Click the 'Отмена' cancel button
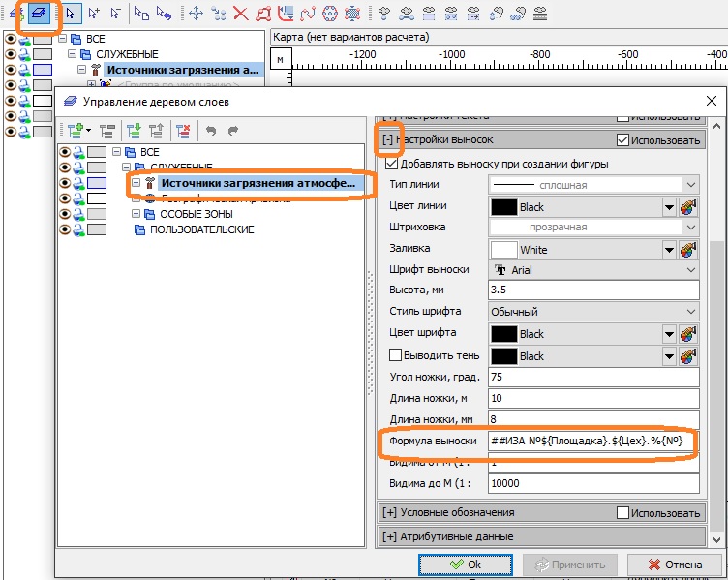This screenshot has width=728, height=580. click(674, 565)
